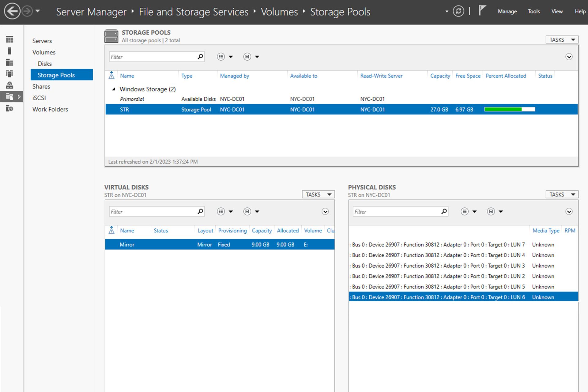Click magnifier icon in Storage Pools filter

tap(200, 57)
